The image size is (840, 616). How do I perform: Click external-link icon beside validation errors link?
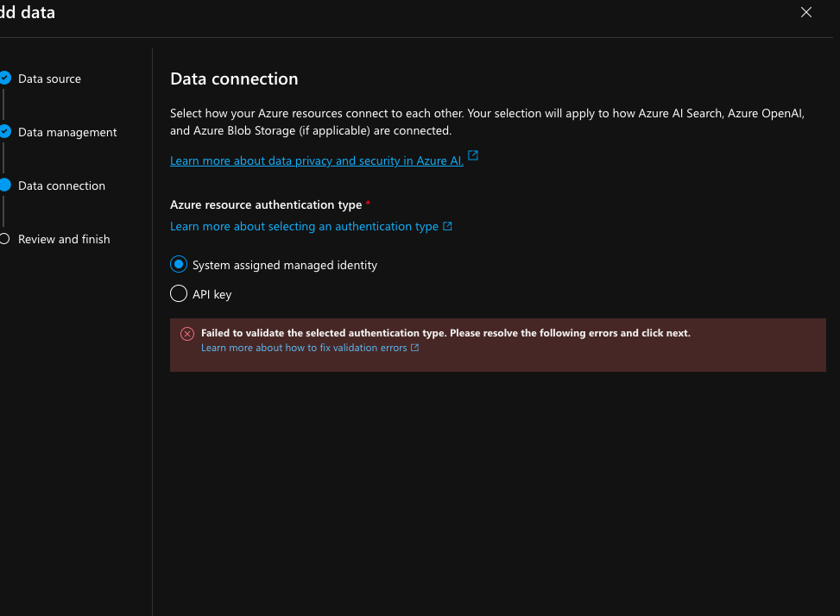click(415, 348)
